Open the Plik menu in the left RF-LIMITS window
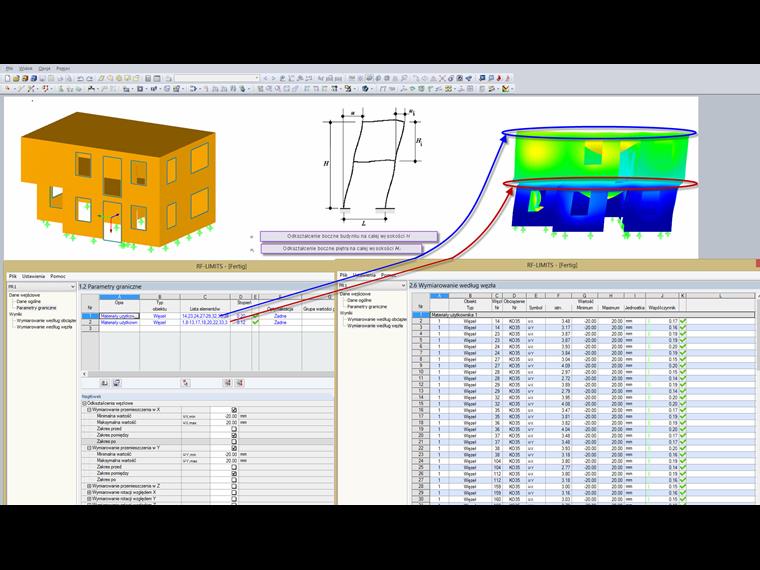 coord(13,276)
